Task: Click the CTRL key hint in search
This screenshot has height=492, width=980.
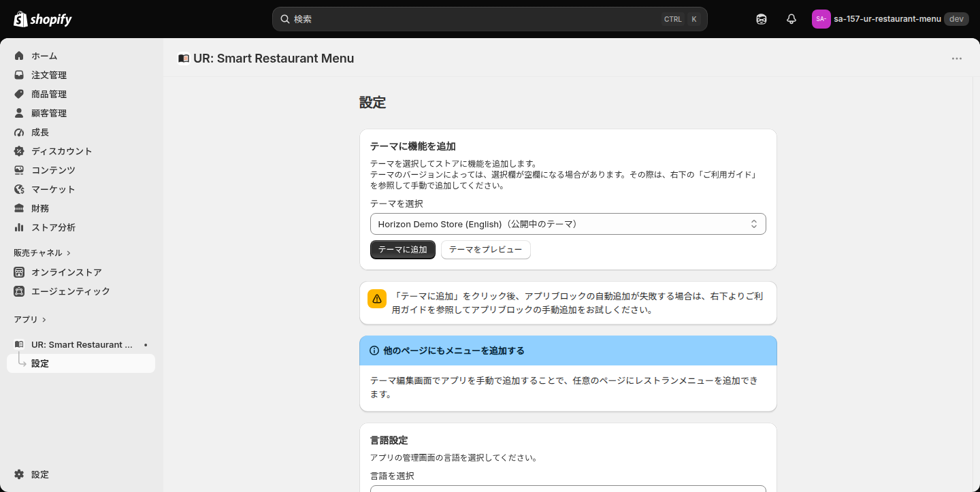Action: [x=673, y=19]
